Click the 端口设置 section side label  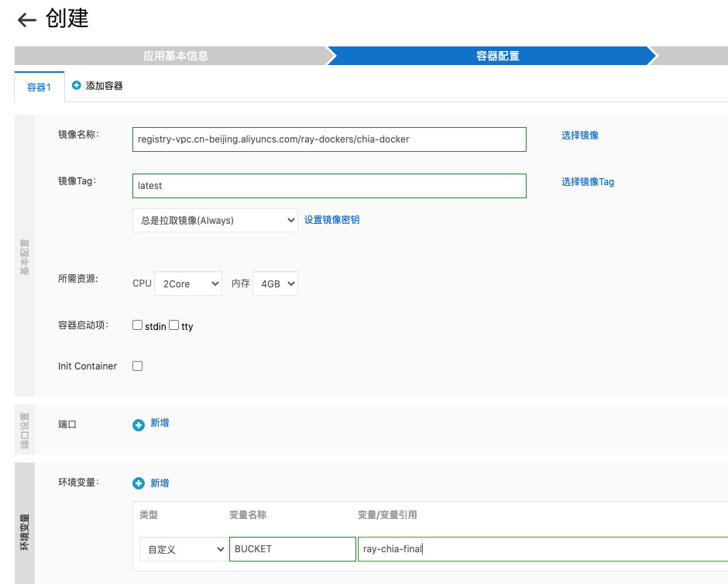(x=25, y=431)
